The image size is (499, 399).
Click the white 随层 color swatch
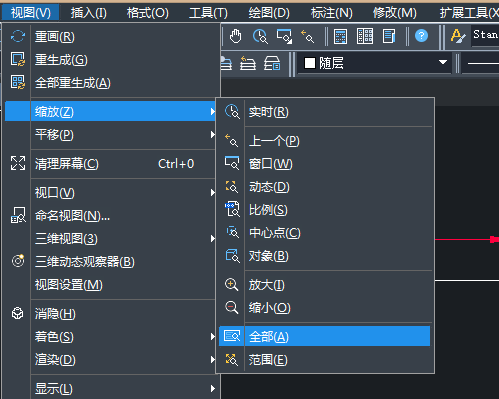[x=310, y=63]
